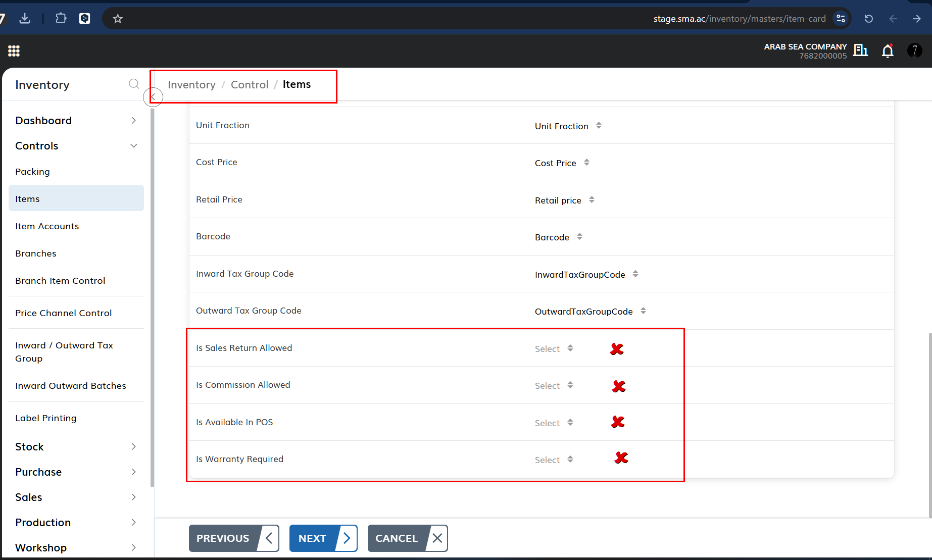932x560 pixels.
Task: Open Select dropdown for Is Available In POS
Action: (x=554, y=423)
